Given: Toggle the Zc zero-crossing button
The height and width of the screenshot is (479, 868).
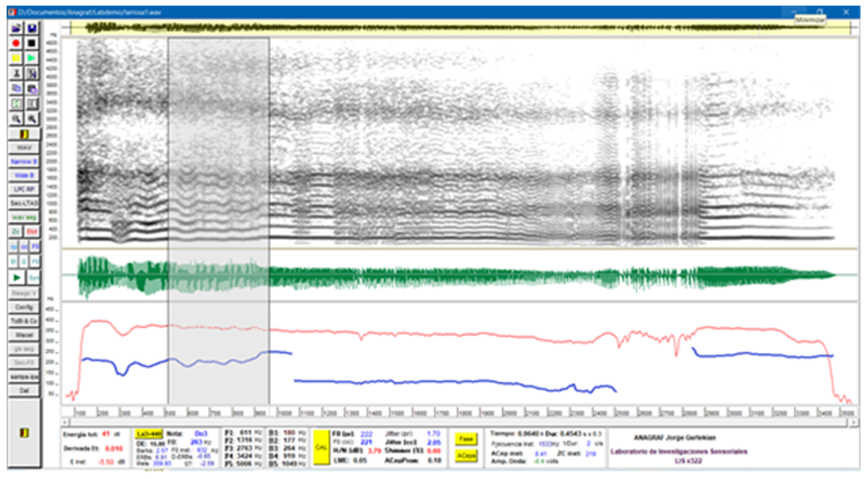Looking at the screenshot, I should point(15,232).
